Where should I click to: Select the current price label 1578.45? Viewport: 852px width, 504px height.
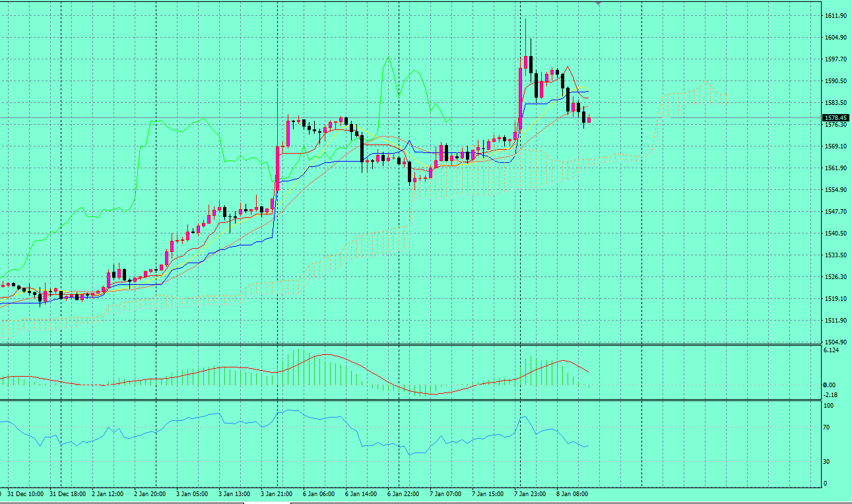pos(835,117)
